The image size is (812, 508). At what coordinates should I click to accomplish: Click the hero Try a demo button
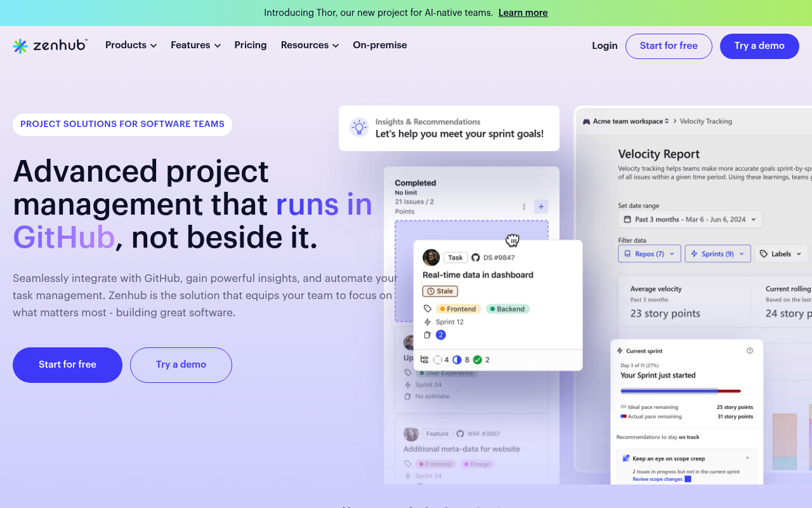pyautogui.click(x=181, y=365)
